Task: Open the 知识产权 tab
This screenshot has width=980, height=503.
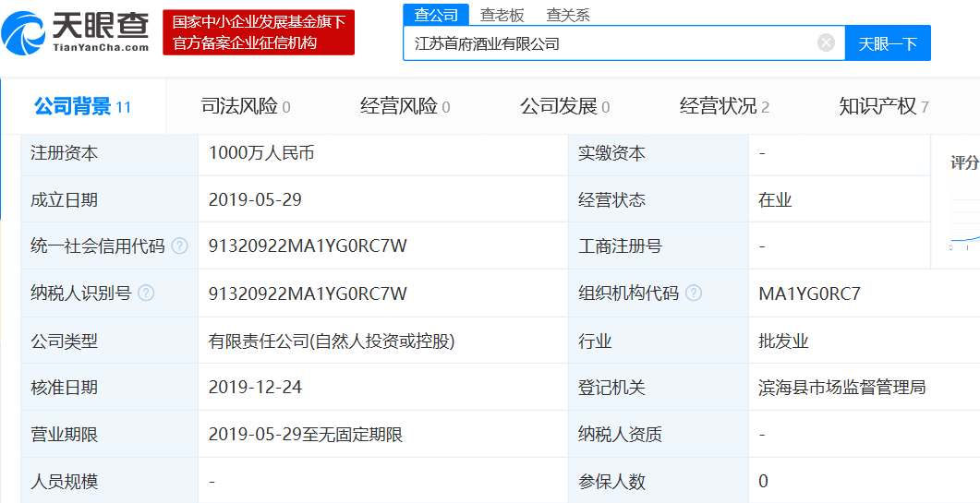Action: pos(884,107)
